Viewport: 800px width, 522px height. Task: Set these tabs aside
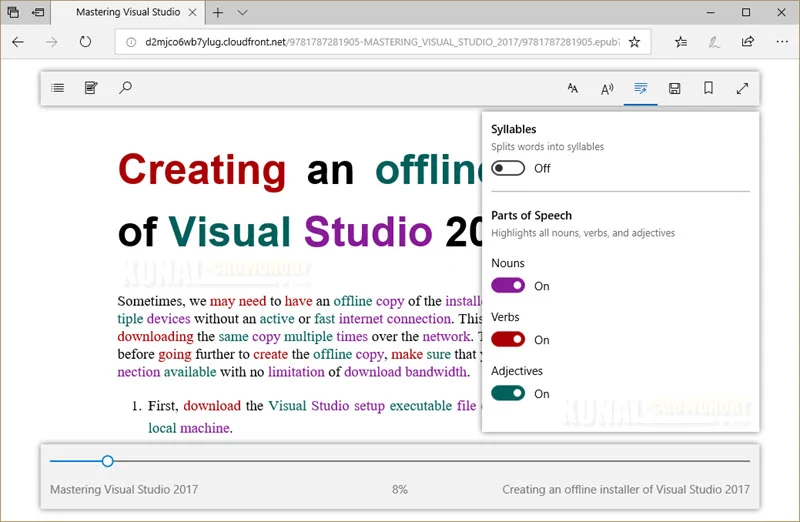click(38, 12)
